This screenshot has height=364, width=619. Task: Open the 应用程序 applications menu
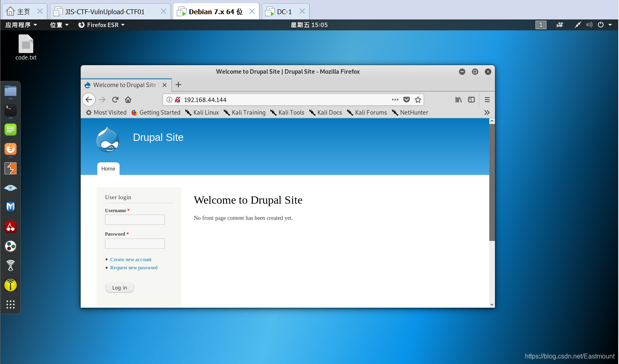click(21, 25)
